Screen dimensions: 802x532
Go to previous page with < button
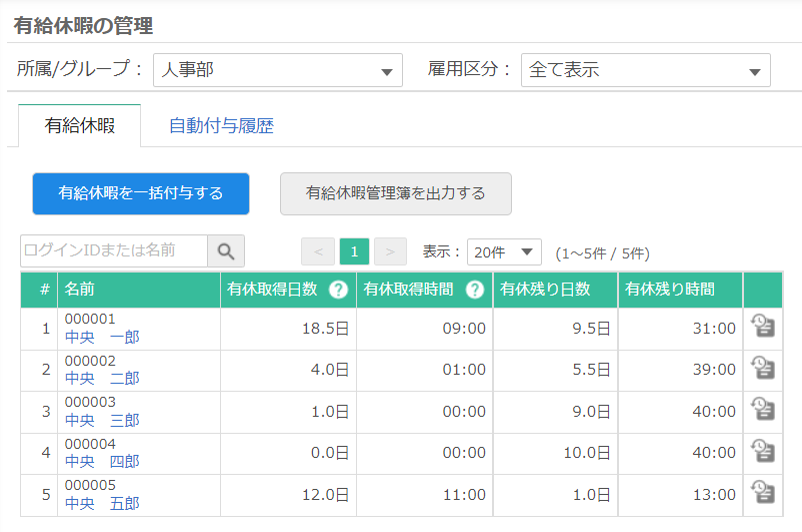(318, 252)
